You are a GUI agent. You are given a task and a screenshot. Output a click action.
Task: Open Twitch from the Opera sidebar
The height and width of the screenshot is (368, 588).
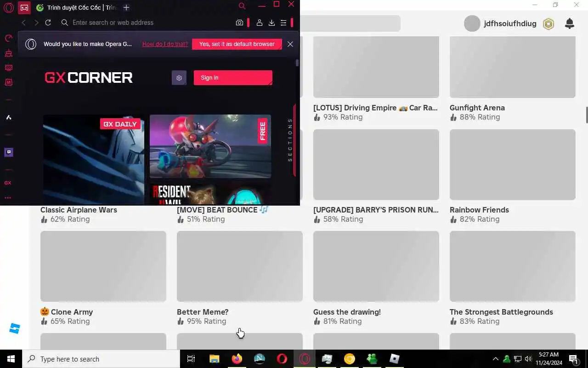click(x=8, y=152)
